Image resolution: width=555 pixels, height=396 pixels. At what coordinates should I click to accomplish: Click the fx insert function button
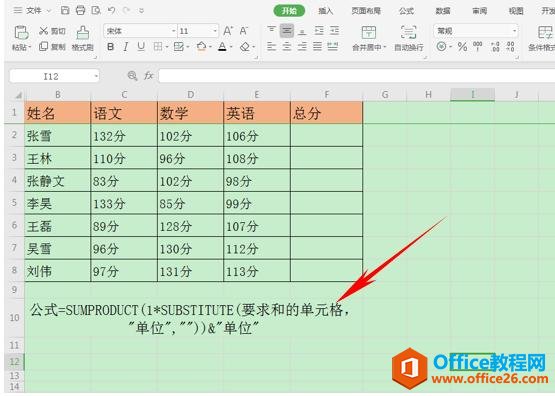coord(148,75)
